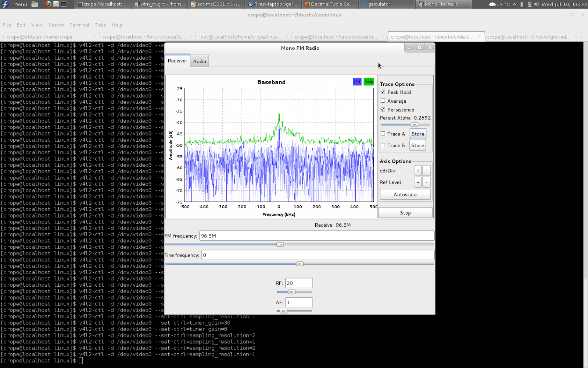588x368 pixels.
Task: Click the Fine frequency slider handle
Action: point(300,264)
